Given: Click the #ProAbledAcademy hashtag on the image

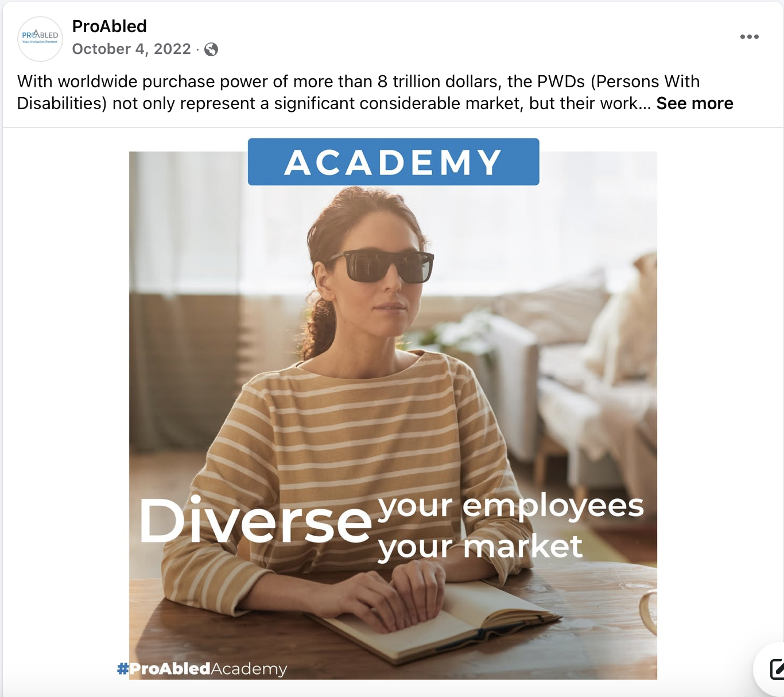Looking at the screenshot, I should [x=202, y=669].
